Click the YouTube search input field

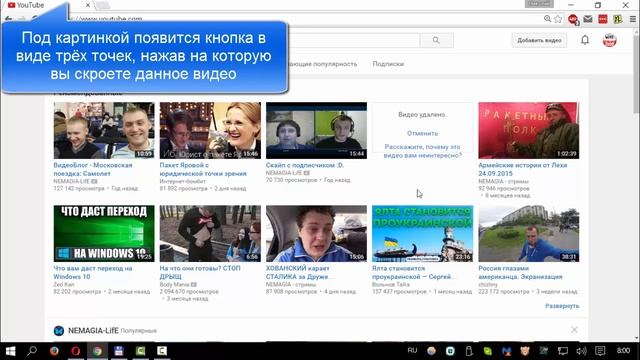click(x=354, y=40)
